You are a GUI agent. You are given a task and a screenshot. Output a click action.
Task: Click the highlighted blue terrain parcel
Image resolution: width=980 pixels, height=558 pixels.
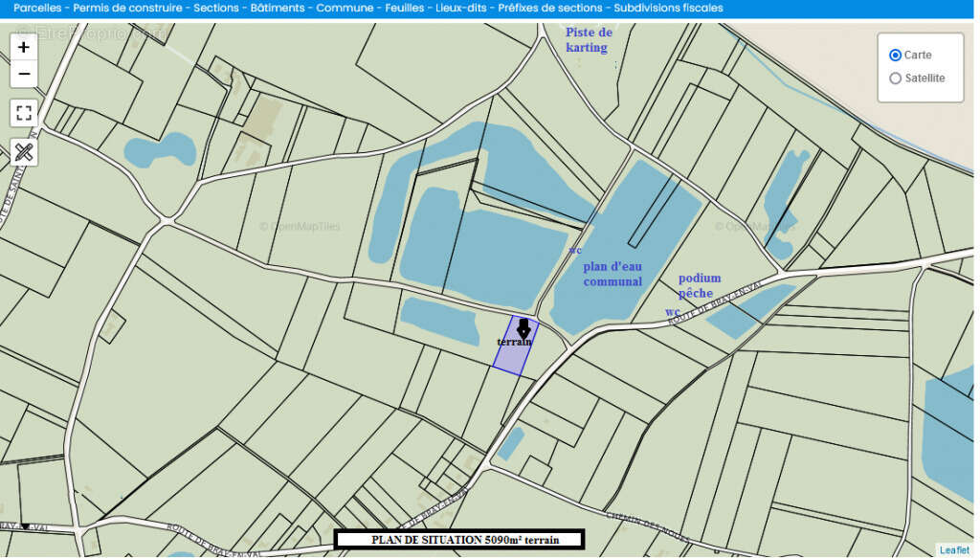(514, 356)
